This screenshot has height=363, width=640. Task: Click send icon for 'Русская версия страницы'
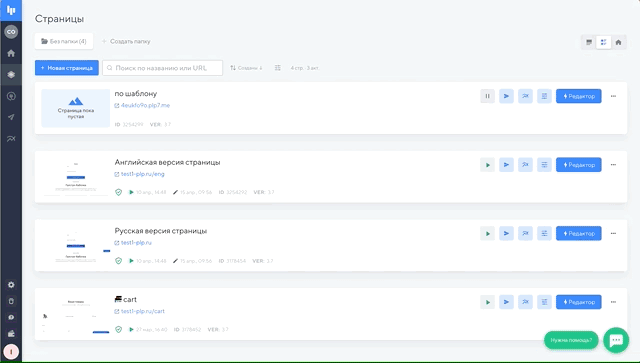click(x=506, y=234)
